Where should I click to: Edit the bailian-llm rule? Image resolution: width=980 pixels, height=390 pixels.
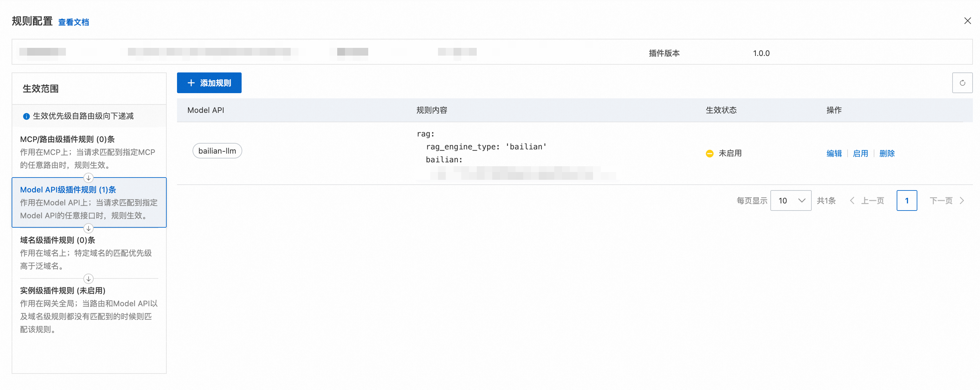(834, 154)
